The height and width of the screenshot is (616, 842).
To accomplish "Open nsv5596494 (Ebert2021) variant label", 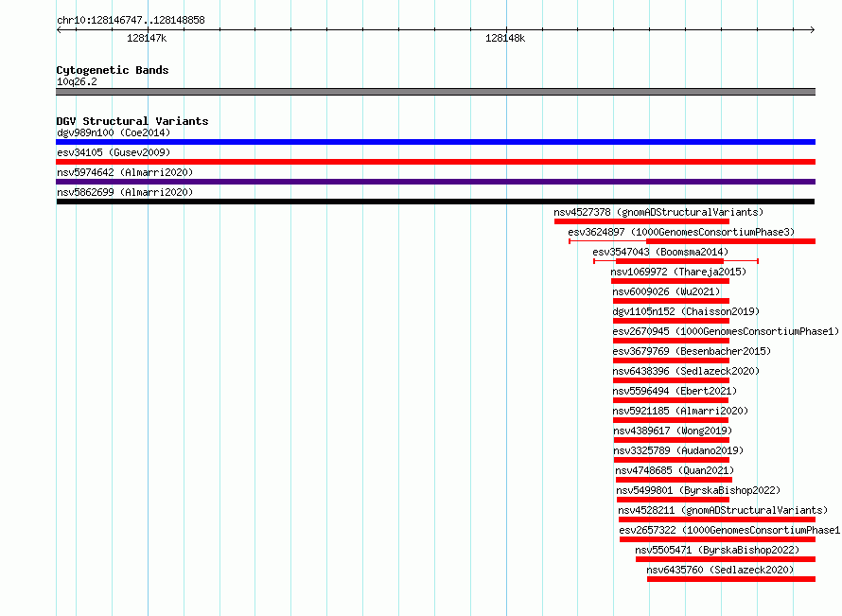I will [675, 391].
